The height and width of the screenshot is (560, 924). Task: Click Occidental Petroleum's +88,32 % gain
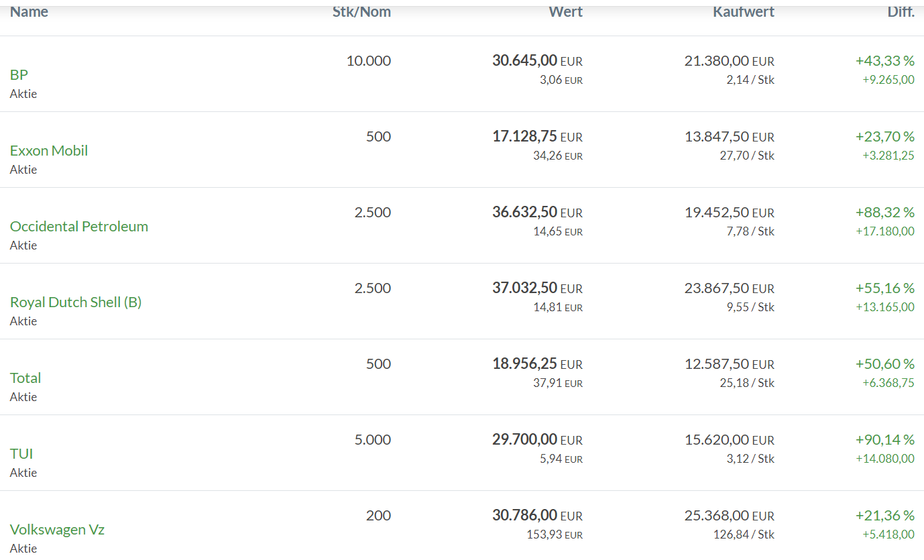(884, 213)
